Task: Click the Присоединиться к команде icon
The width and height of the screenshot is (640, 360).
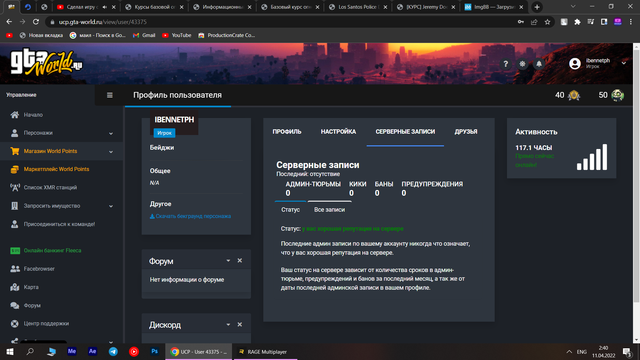Action: point(15,224)
